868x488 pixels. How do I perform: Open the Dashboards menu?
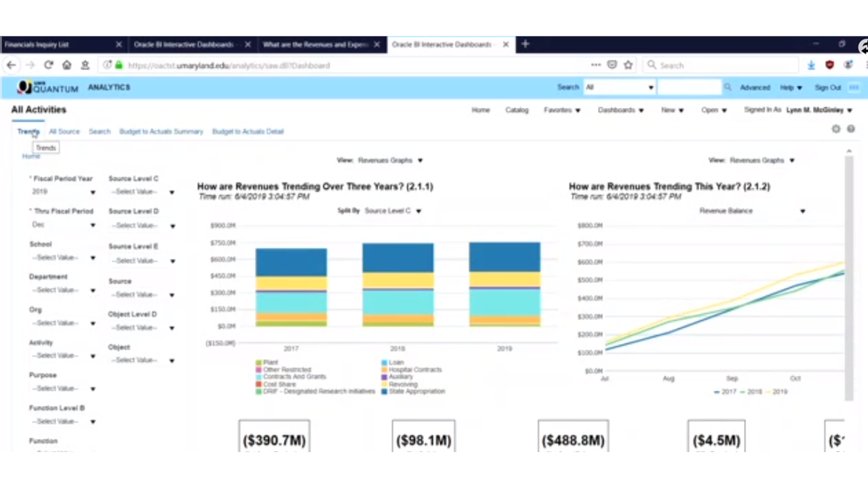(x=620, y=110)
